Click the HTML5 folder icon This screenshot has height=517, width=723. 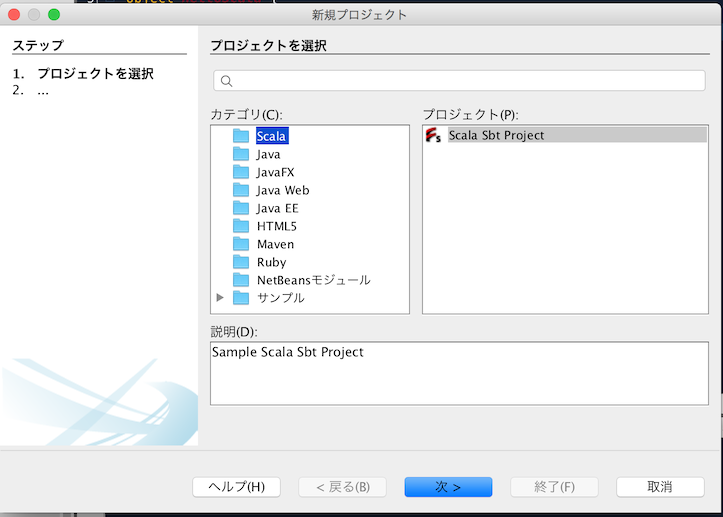tap(240, 226)
